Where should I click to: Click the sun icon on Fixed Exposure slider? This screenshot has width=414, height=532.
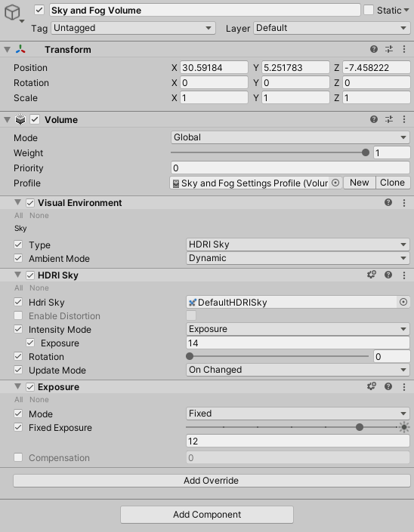(x=404, y=427)
